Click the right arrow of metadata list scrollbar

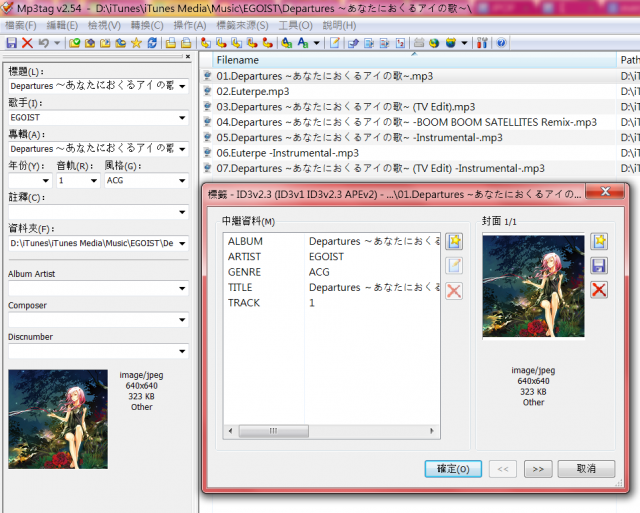(x=432, y=431)
